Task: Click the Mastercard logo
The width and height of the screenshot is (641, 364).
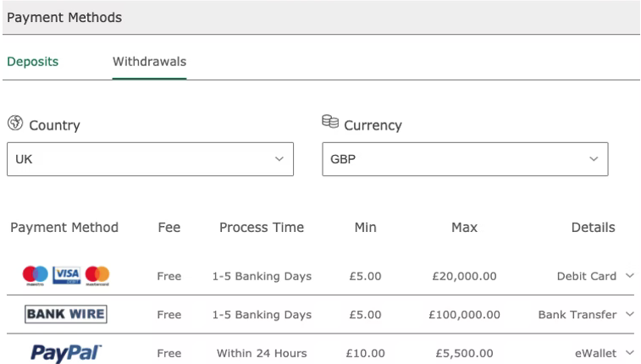Action: click(x=97, y=275)
